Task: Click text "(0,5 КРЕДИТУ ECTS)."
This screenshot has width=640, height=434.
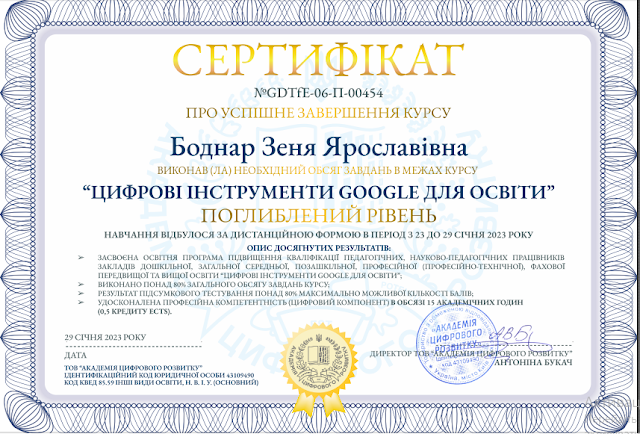Action: click(135, 311)
